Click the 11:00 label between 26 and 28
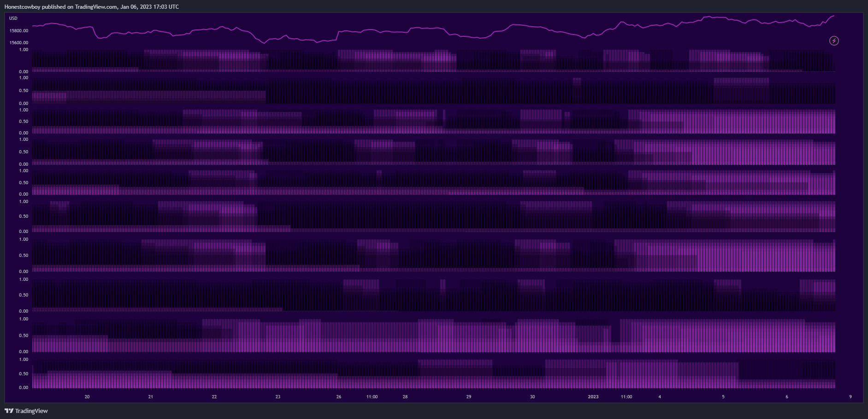 click(x=372, y=396)
